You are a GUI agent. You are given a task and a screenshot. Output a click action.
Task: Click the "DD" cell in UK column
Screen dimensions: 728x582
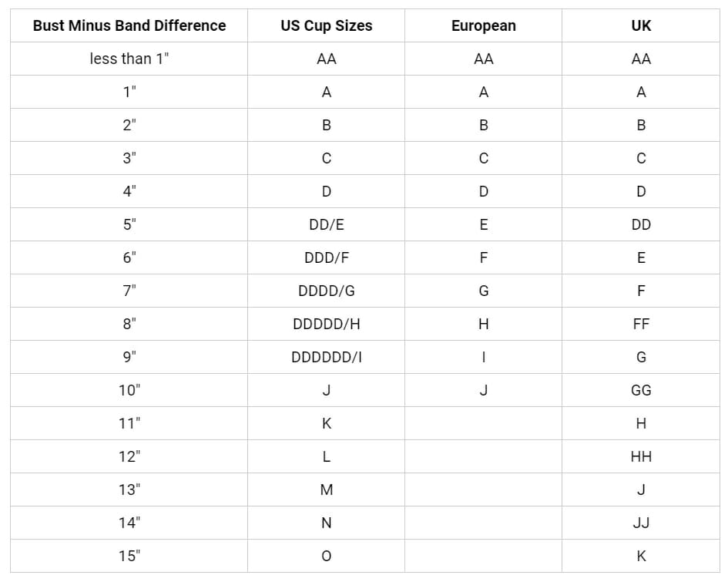tap(641, 224)
